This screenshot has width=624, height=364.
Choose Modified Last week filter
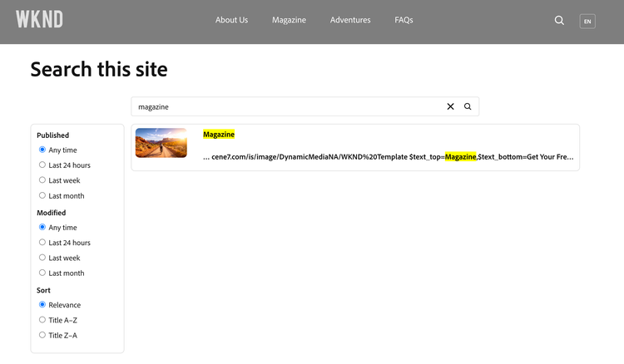click(x=42, y=258)
